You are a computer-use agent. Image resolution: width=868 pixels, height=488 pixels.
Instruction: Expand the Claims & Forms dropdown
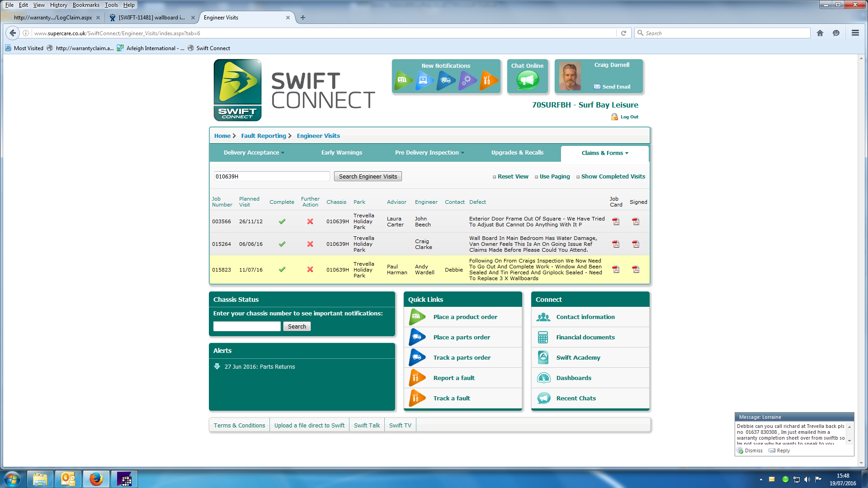605,153
